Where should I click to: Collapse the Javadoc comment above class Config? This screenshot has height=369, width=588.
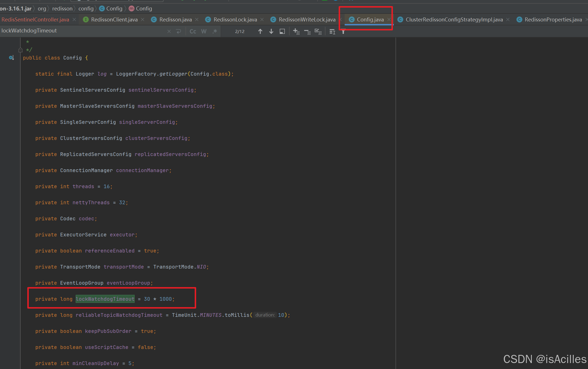[x=20, y=50]
